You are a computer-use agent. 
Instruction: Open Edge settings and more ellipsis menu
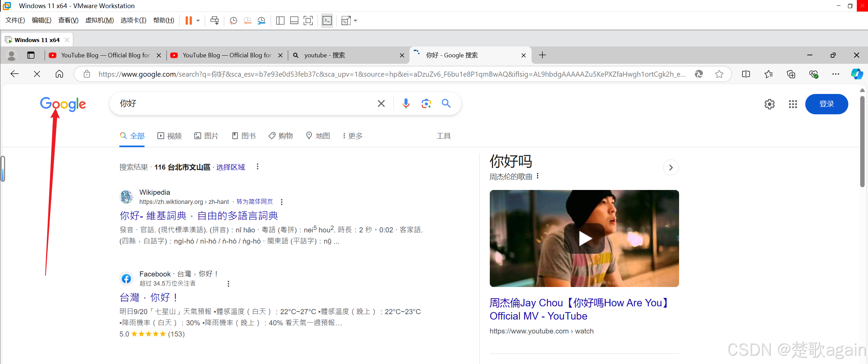tap(836, 74)
